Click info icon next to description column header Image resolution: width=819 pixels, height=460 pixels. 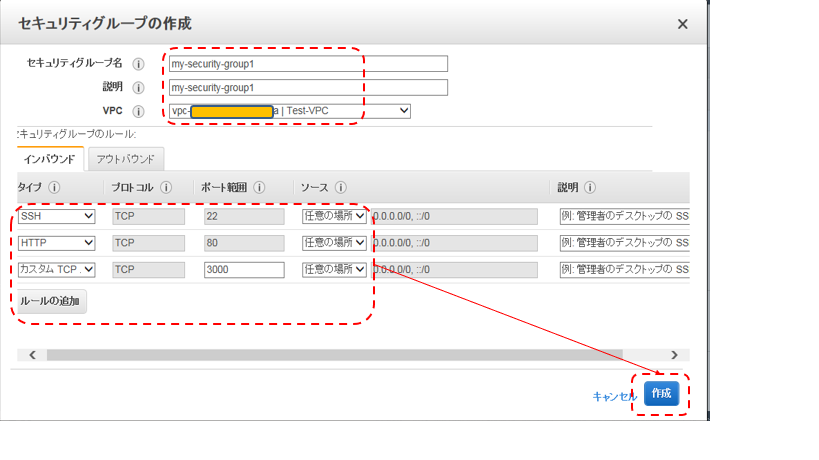590,187
